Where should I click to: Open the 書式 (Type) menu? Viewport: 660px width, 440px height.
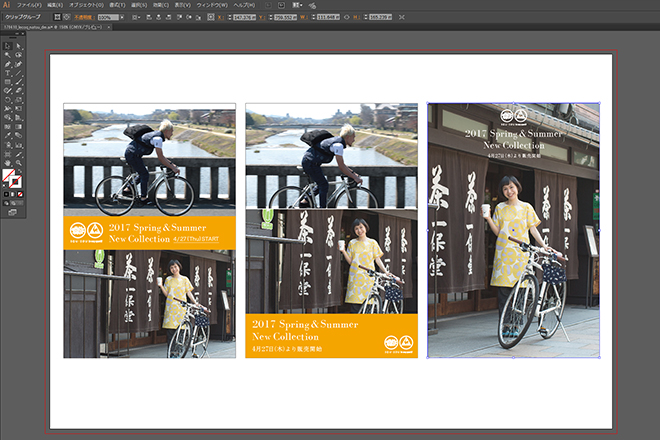tap(117, 5)
